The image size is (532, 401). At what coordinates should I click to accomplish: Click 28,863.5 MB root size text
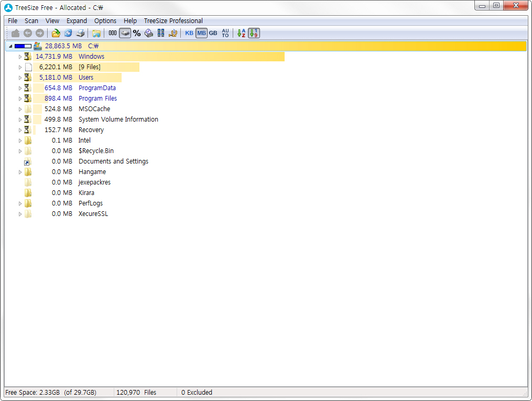coord(63,46)
